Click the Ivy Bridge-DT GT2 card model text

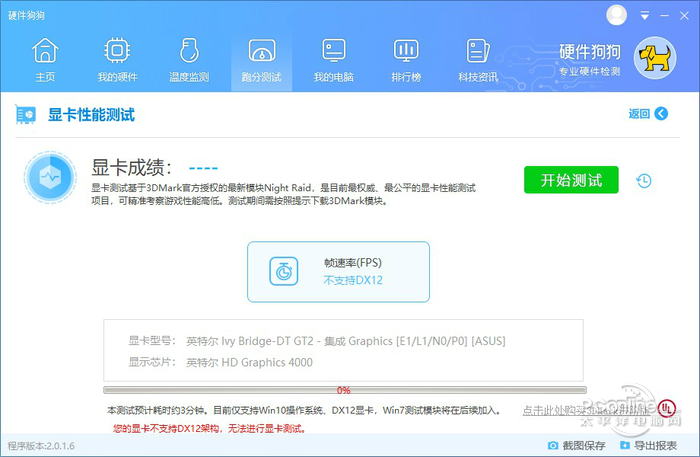click(346, 341)
